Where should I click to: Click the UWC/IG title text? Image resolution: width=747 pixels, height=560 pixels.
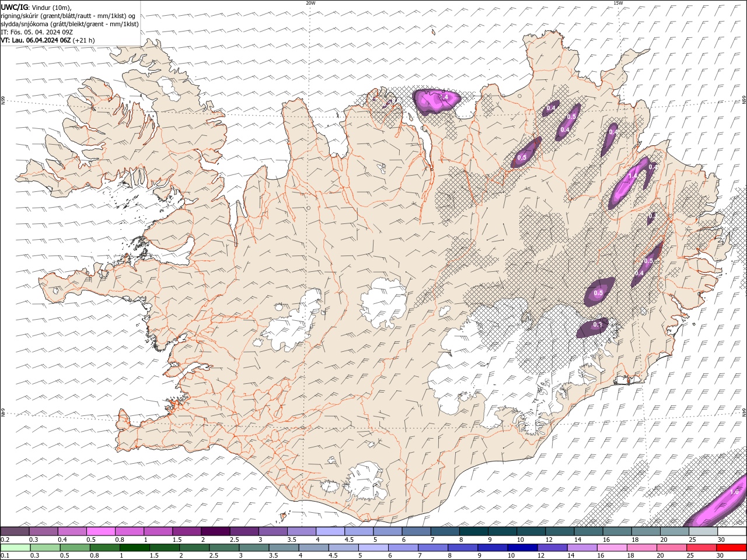(x=14, y=7)
